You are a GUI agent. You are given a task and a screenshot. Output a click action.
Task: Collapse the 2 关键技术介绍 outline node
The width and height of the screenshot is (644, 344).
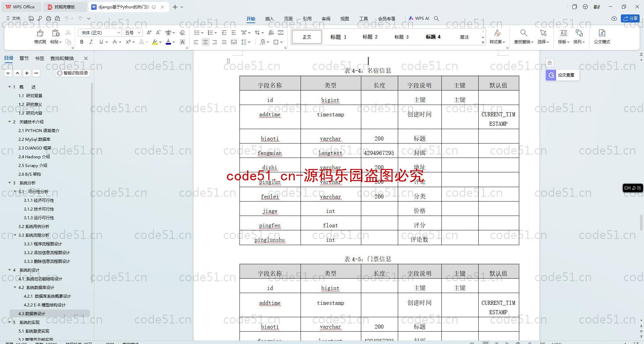coord(10,122)
